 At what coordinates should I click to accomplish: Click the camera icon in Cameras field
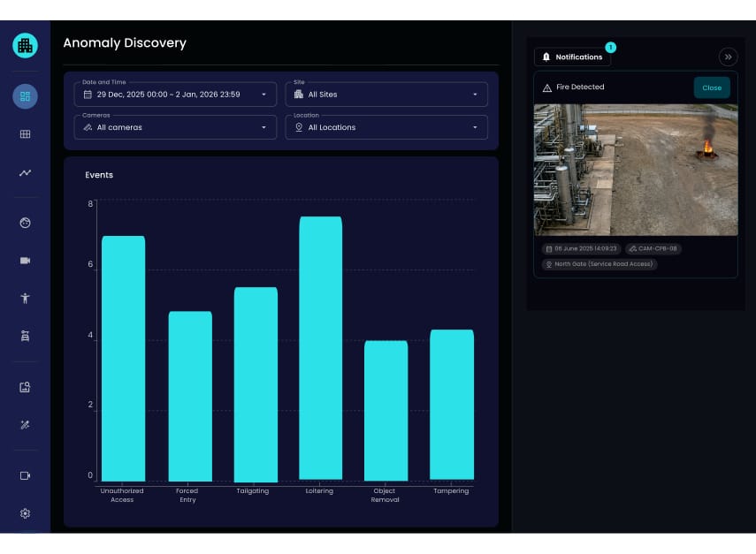tap(88, 127)
